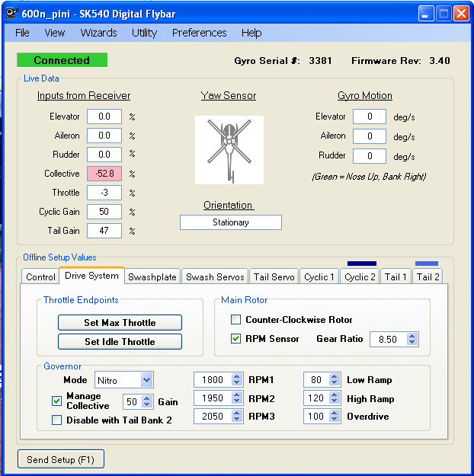Click the Tail Gain value box
The width and height of the screenshot is (474, 476).
click(104, 231)
